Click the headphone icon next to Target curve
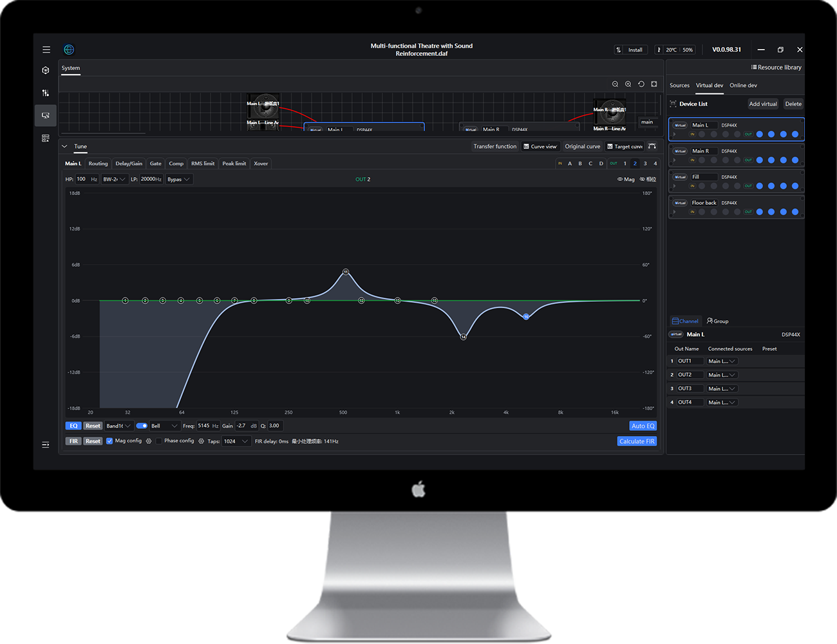 (652, 146)
